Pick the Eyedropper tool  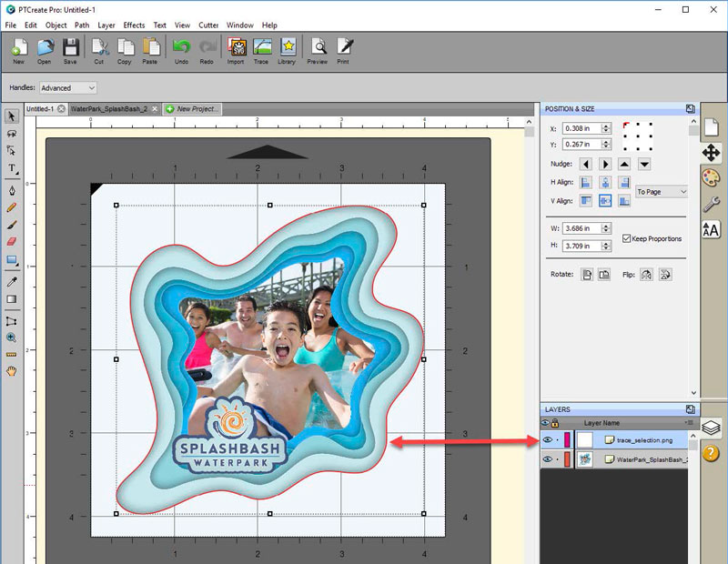point(12,282)
